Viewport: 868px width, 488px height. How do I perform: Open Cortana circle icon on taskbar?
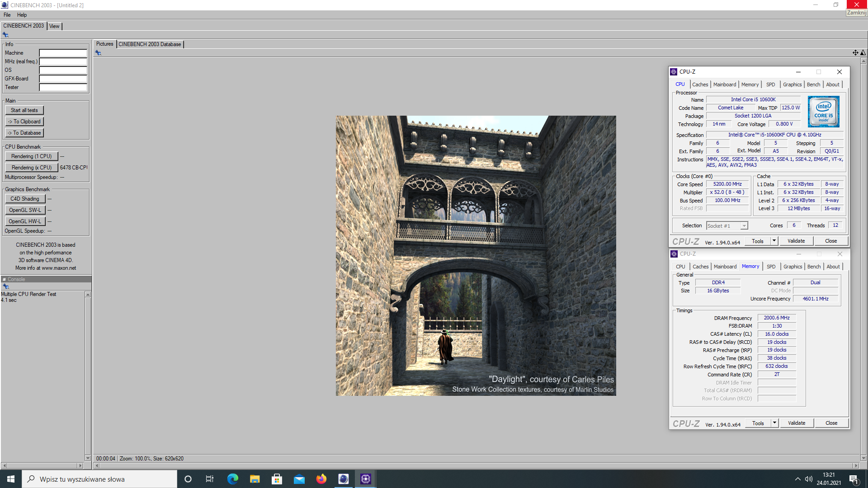coord(188,479)
